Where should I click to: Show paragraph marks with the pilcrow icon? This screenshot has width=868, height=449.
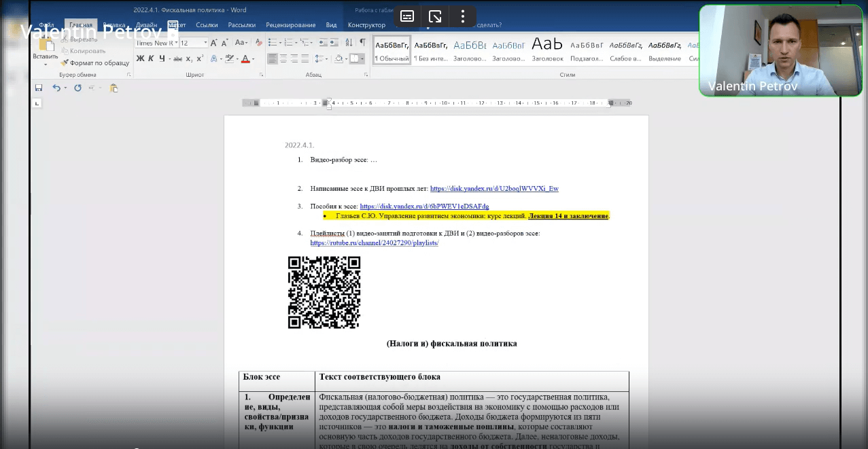click(362, 43)
